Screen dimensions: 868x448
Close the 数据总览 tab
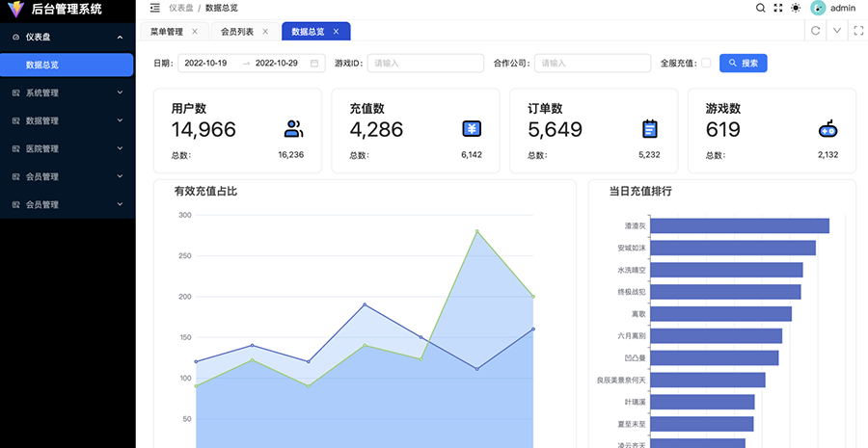pos(336,32)
